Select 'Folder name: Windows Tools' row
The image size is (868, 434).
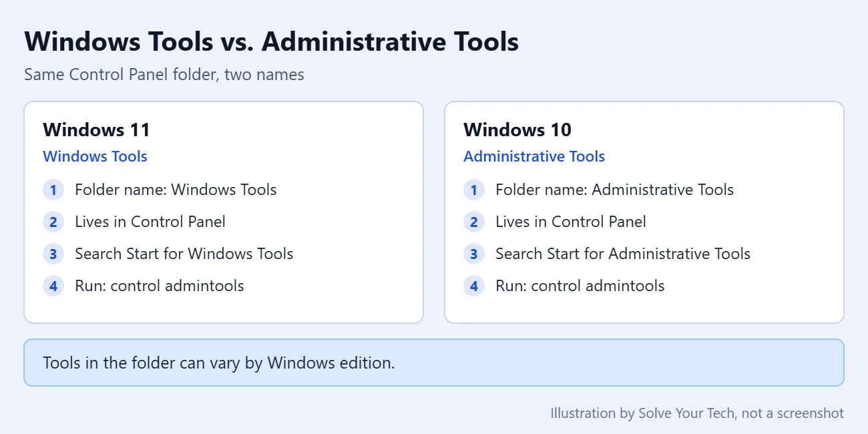[160, 190]
